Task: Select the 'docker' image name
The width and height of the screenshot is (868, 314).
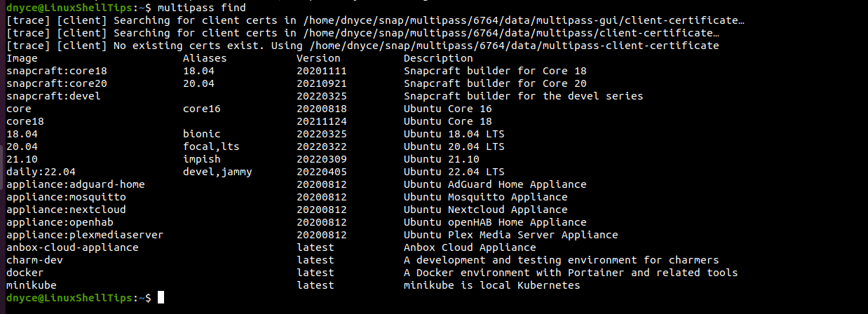Action: (x=25, y=273)
